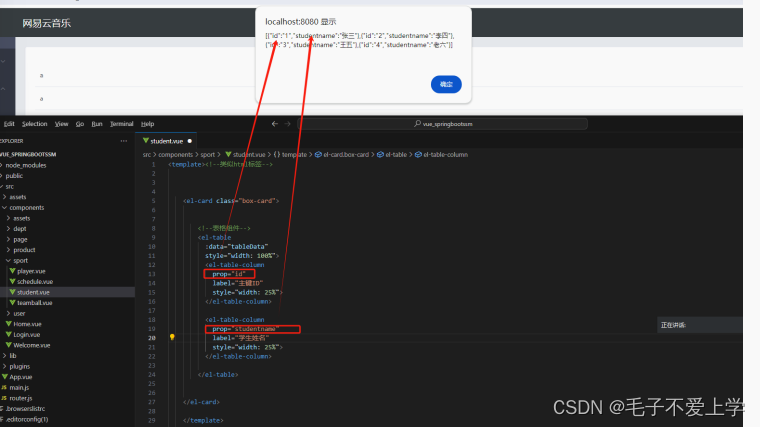760x427 pixels.
Task: Expand the product folder
Action: (x=24, y=250)
